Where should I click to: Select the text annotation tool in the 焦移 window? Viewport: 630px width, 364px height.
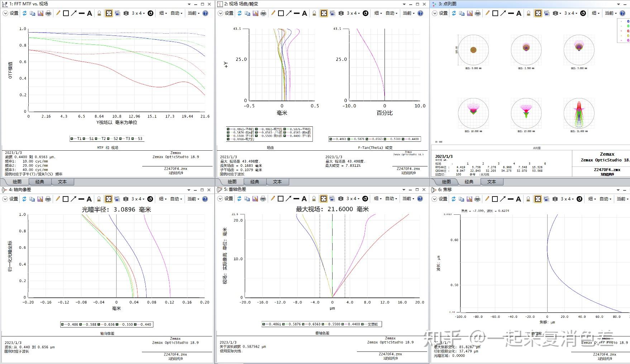pos(519,199)
